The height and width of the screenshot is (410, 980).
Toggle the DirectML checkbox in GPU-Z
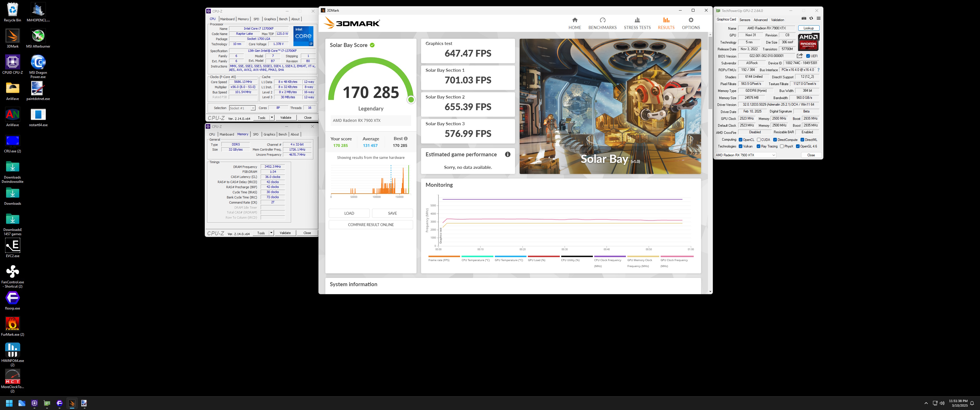[802, 140]
